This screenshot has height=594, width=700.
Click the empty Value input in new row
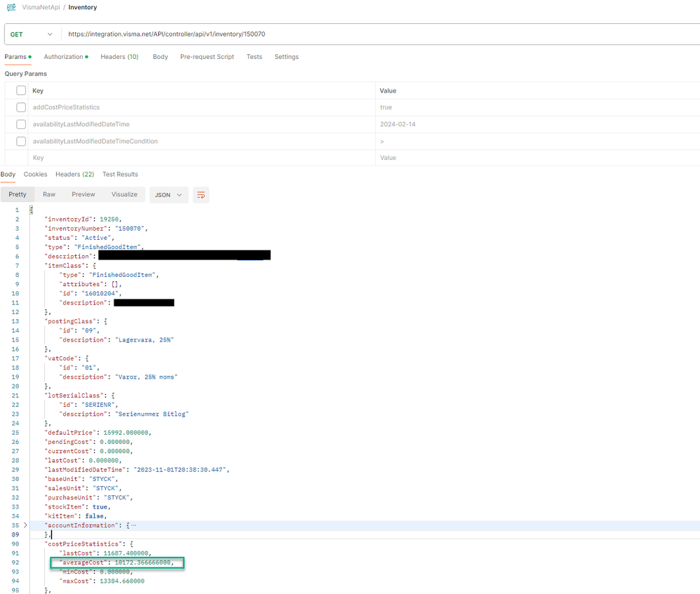point(538,158)
